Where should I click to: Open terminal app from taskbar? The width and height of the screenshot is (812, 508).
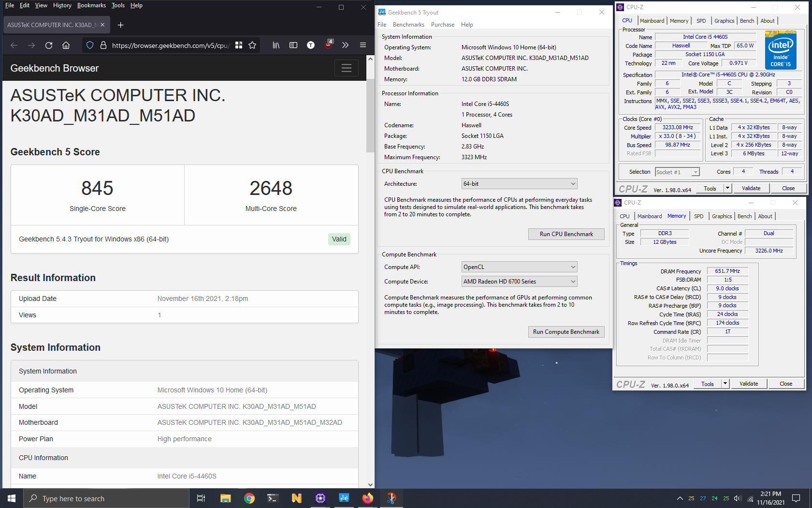273,498
